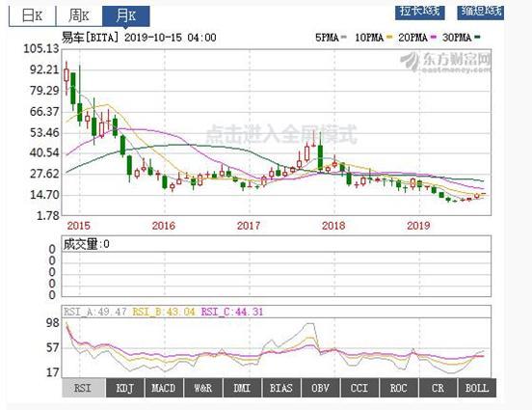The width and height of the screenshot is (532, 410).
Task: Open the MACD indicator tab
Action: point(164,388)
